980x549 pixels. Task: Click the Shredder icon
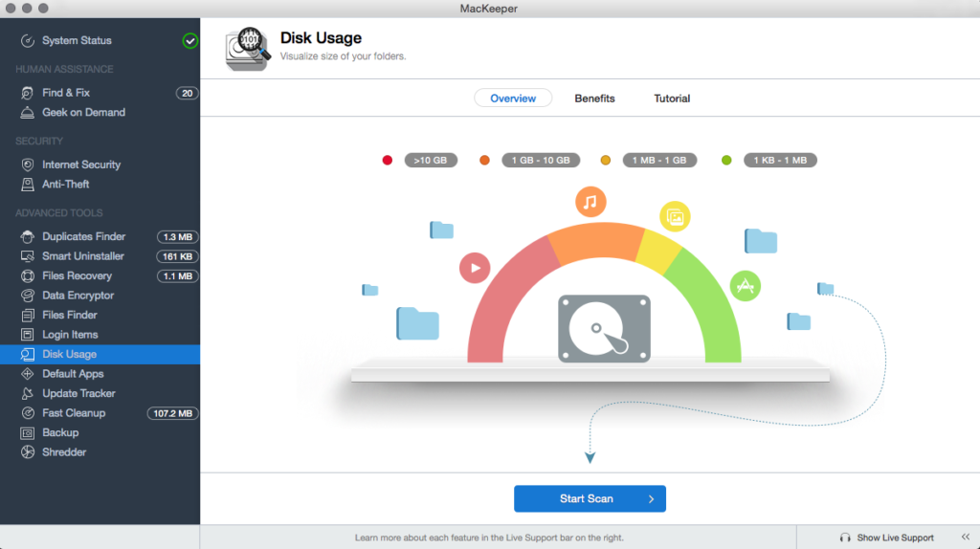coord(28,452)
